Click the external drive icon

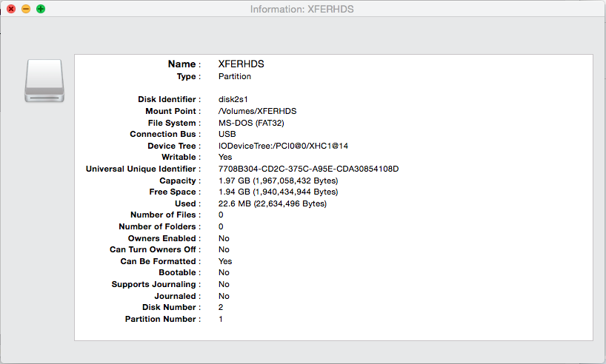coord(44,81)
